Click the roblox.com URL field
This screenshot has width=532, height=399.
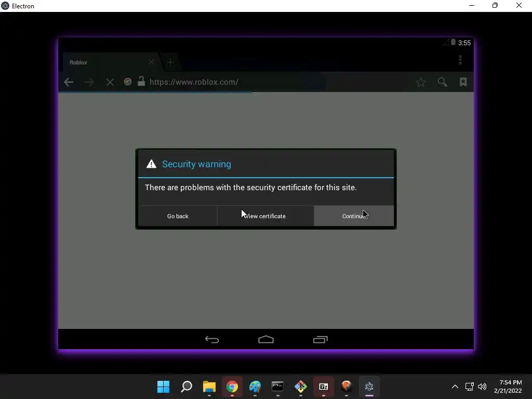pyautogui.click(x=194, y=82)
